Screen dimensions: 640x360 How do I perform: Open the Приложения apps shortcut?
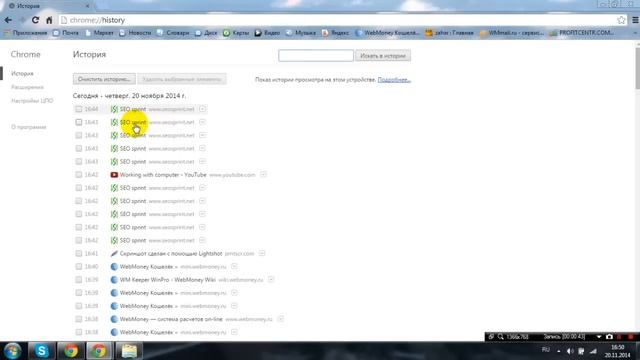click(26, 33)
